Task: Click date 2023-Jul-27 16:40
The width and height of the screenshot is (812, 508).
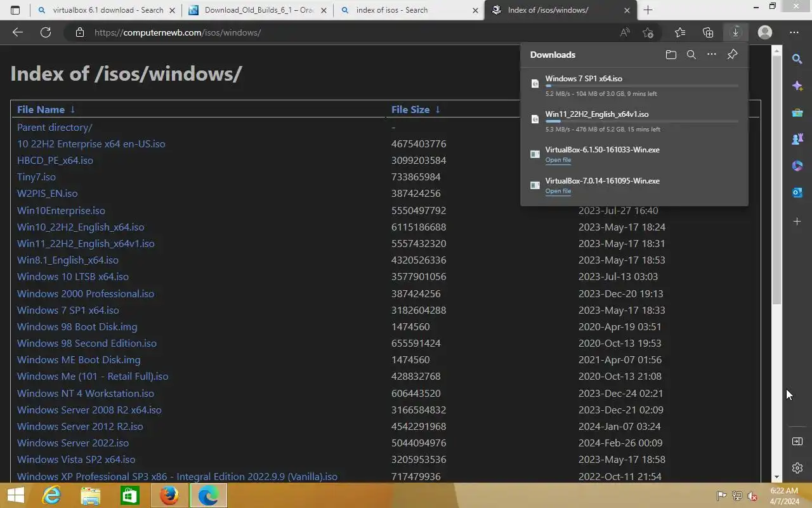Action: pyautogui.click(x=619, y=210)
